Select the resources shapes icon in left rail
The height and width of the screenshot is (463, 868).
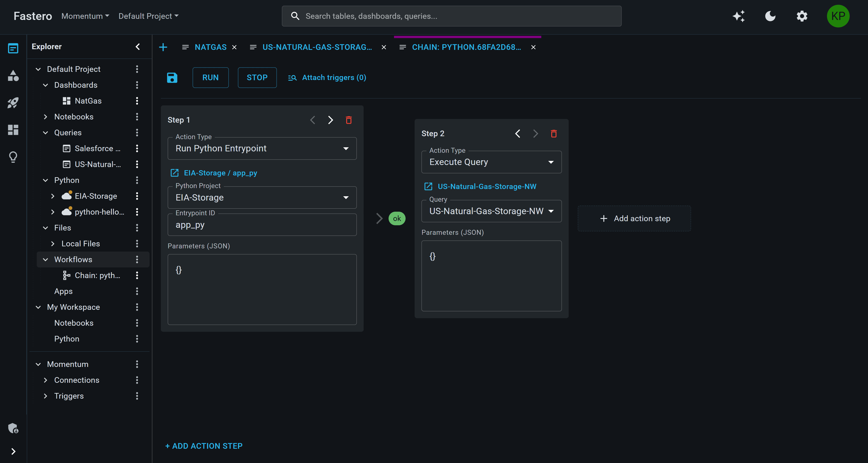pos(13,76)
